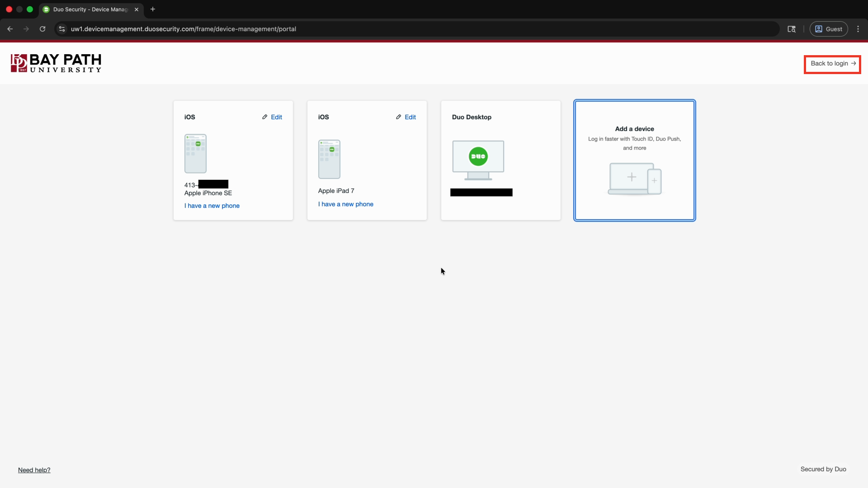Viewport: 868px width, 488px height.
Task: Select the Duo Security - Device Management tab
Action: pyautogui.click(x=91, y=9)
